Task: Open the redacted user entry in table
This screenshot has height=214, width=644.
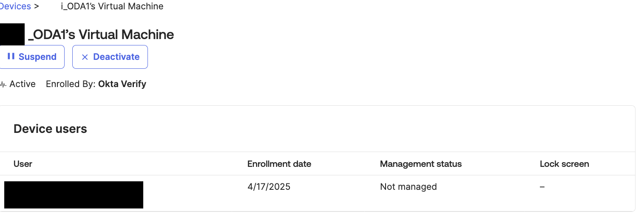Action: point(74,194)
